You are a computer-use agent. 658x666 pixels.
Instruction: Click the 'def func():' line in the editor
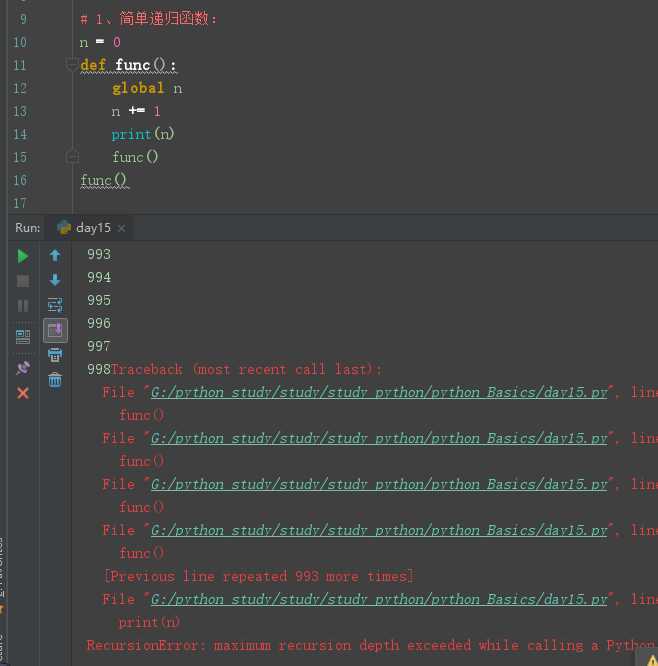coord(128,65)
